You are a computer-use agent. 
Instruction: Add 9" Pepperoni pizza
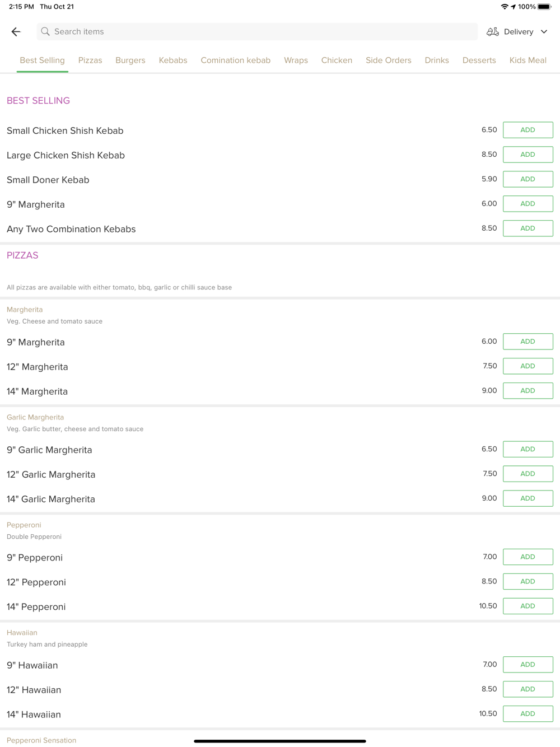click(x=528, y=557)
